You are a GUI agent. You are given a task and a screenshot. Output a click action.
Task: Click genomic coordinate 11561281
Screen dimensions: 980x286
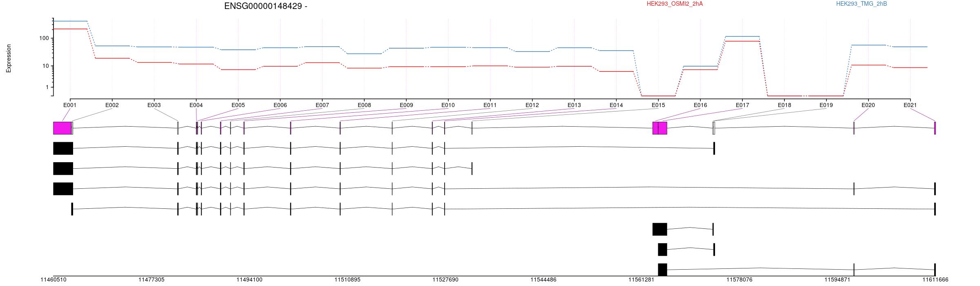click(x=641, y=280)
